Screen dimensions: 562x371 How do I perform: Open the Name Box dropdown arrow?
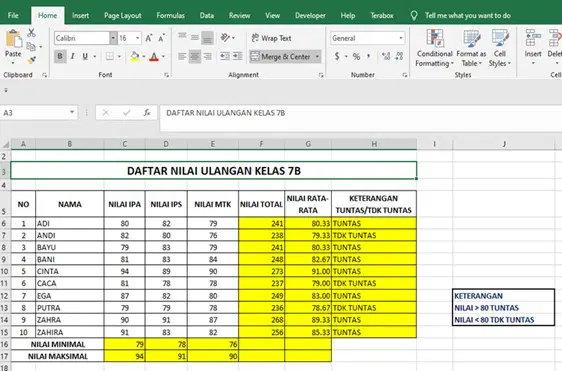pyautogui.click(x=72, y=113)
